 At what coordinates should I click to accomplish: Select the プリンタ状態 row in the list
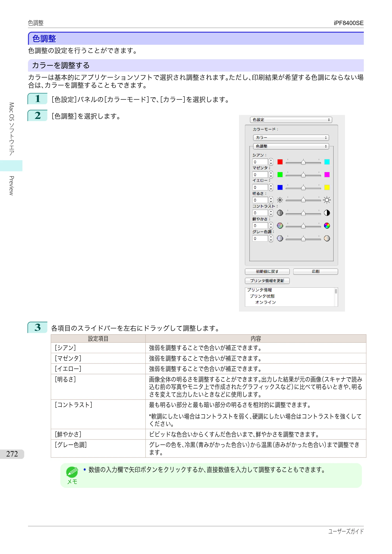pyautogui.click(x=262, y=296)
